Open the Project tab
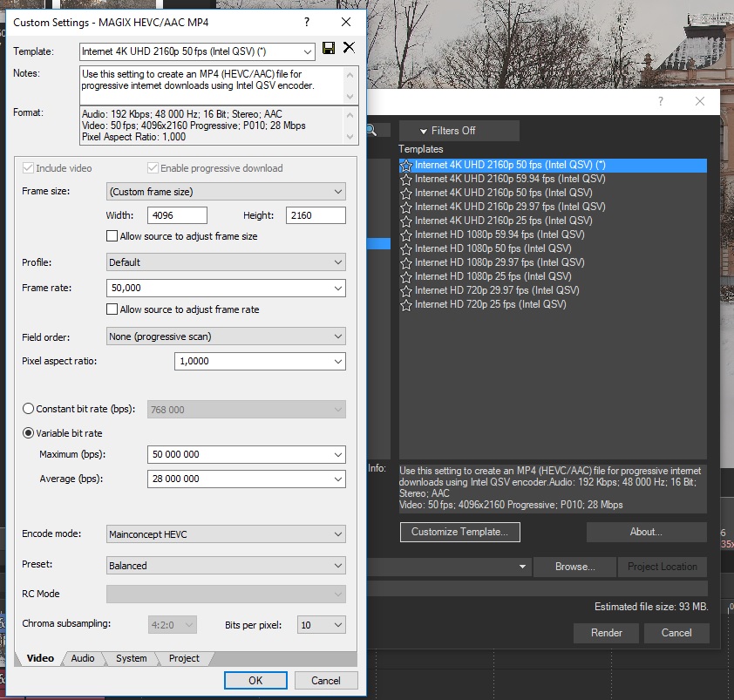 pos(183,658)
